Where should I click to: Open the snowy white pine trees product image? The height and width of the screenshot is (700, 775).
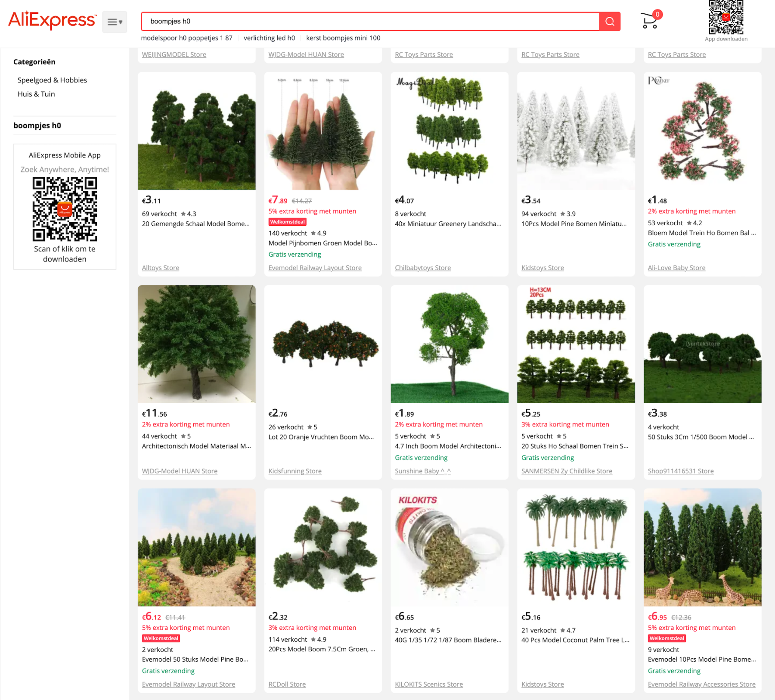coord(576,131)
